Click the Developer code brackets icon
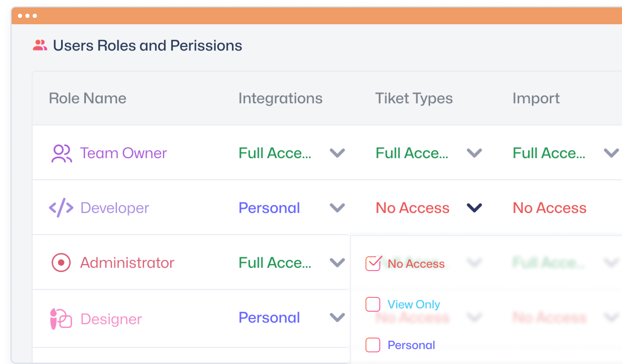Viewport: 622px width, 364px height. [61, 208]
